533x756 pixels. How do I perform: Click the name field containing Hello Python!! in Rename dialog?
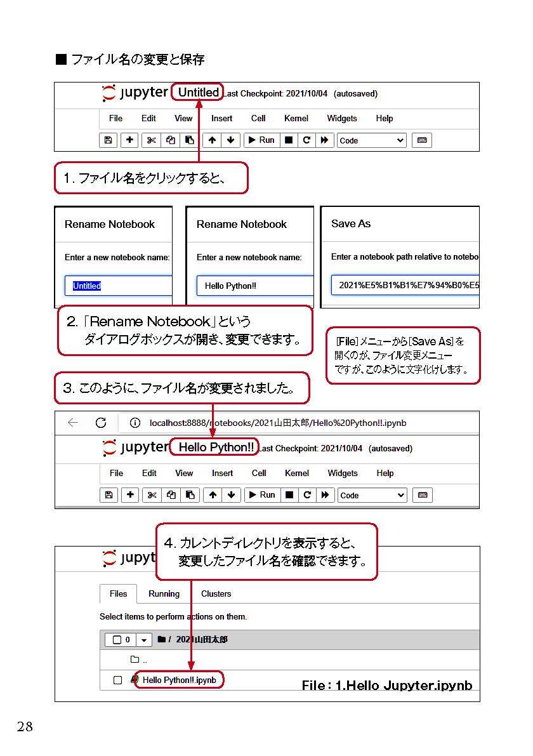254,286
